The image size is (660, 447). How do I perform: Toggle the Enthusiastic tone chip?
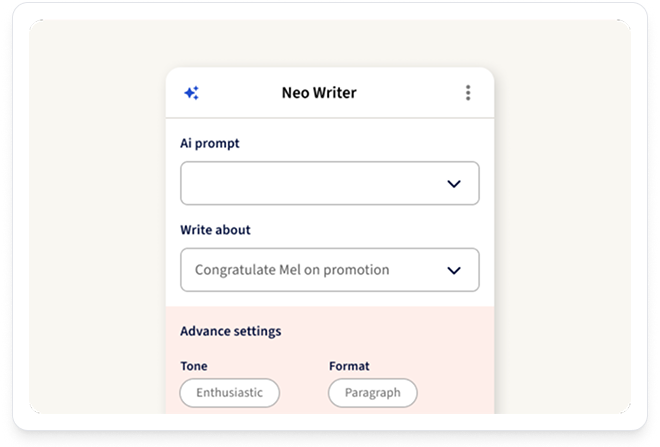click(230, 393)
